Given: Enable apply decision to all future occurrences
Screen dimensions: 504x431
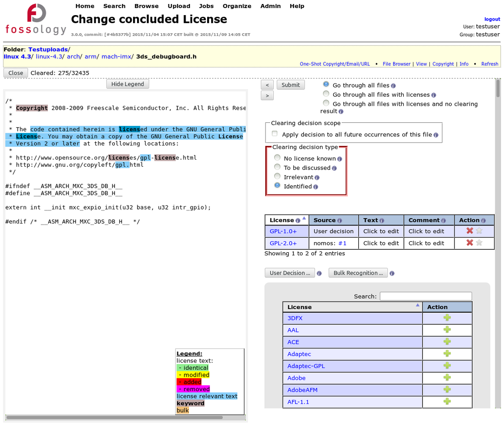Looking at the screenshot, I should coord(275,134).
